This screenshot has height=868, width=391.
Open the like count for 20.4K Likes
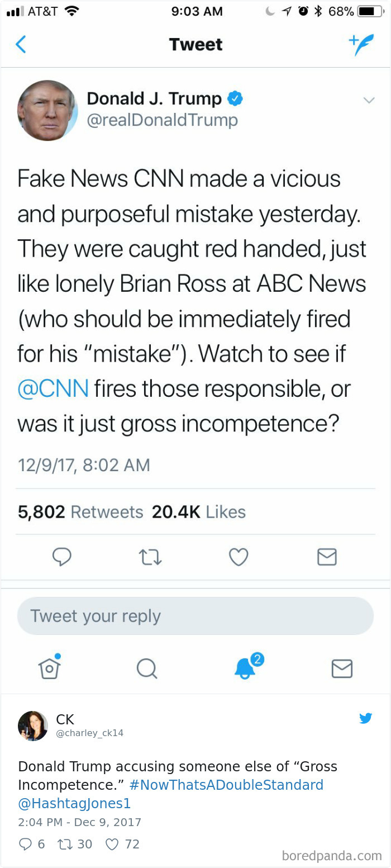coord(199,511)
